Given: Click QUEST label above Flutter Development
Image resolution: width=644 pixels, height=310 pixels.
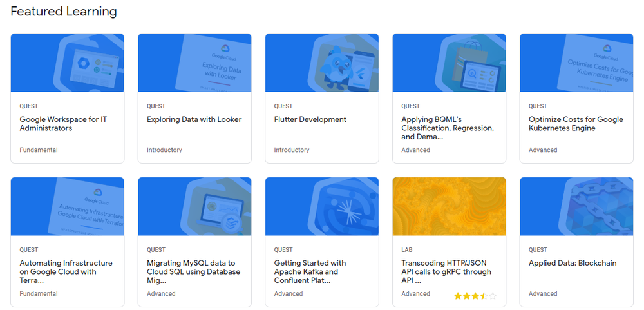Looking at the screenshot, I should tap(283, 106).
